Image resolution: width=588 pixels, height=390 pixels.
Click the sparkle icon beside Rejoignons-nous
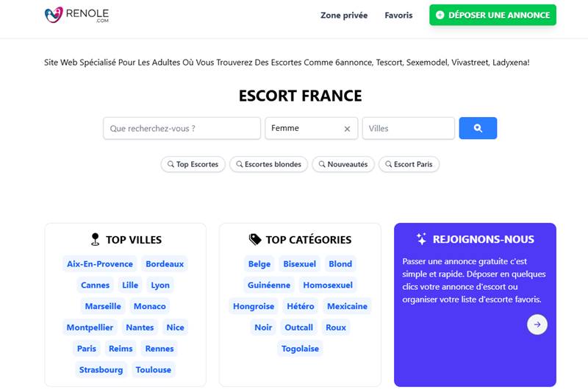[x=421, y=239]
